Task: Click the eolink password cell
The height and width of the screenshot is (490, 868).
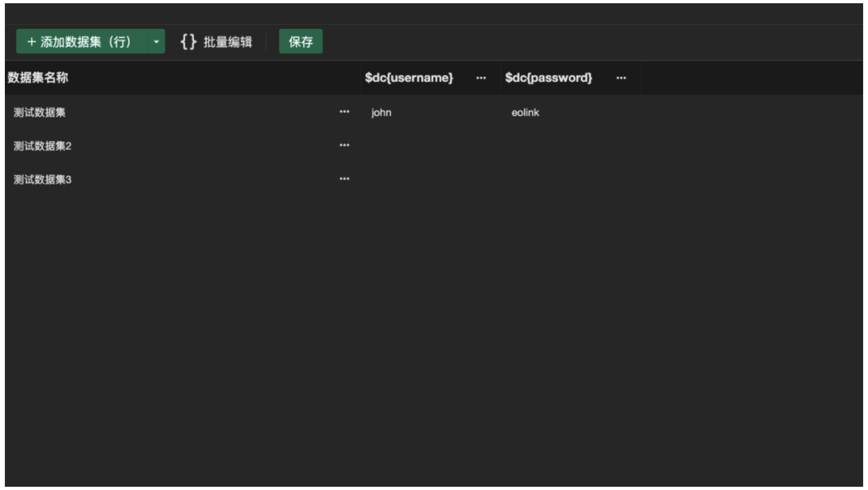Action: (570, 112)
